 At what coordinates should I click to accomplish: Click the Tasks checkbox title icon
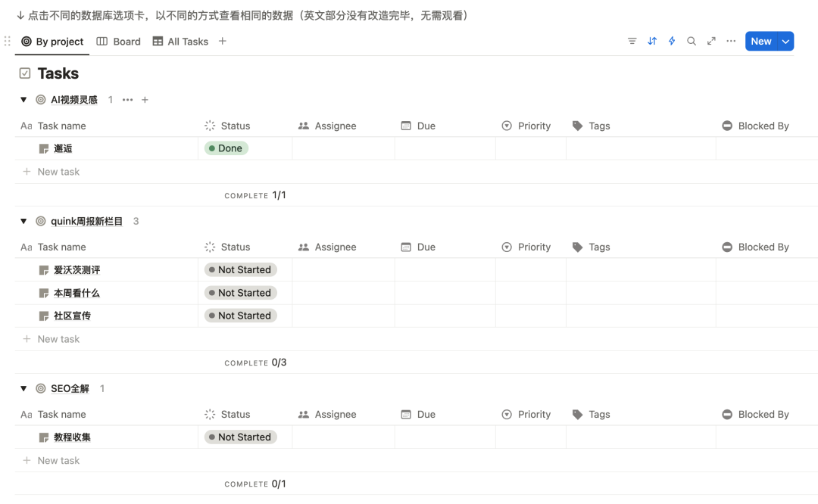pyautogui.click(x=25, y=73)
